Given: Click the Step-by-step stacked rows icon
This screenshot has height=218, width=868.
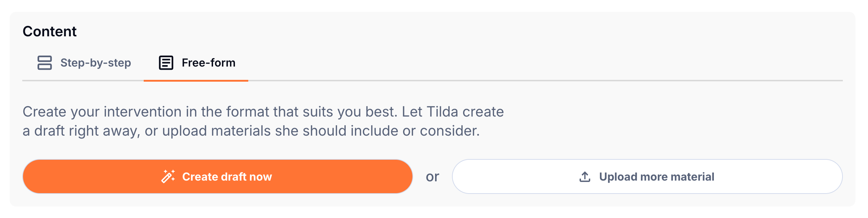Looking at the screenshot, I should point(45,63).
